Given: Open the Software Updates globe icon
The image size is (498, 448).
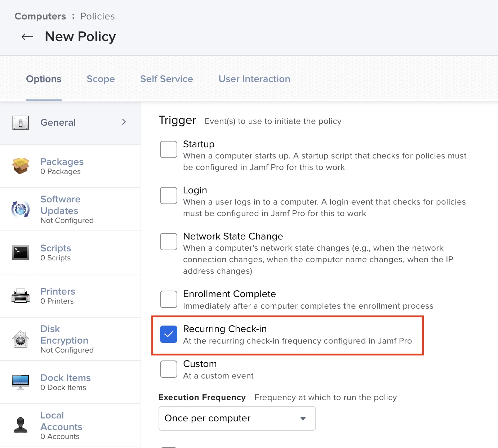Looking at the screenshot, I should pos(21,209).
